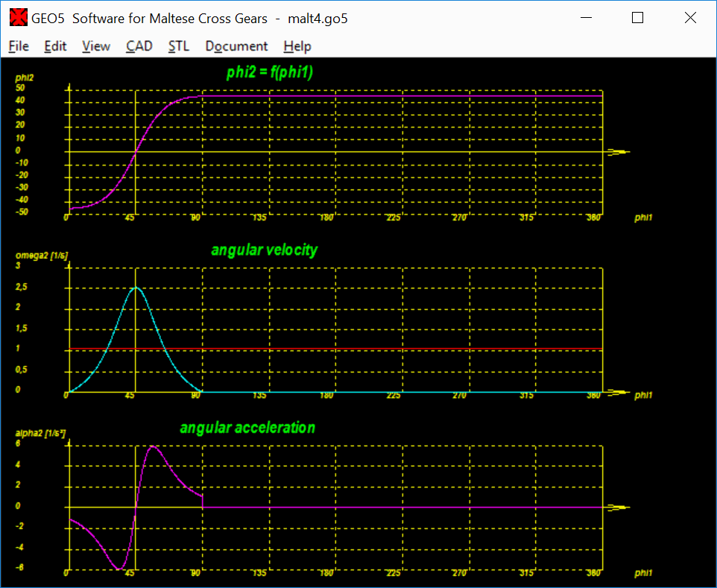Click the "angular acceleration" chart title

[247, 428]
